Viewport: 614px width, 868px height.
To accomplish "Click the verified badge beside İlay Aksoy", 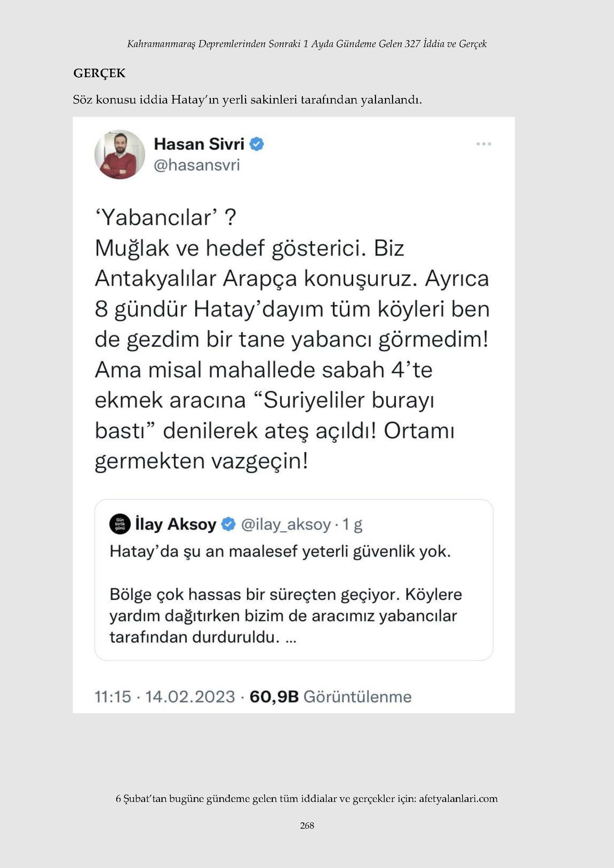I will click(x=229, y=524).
